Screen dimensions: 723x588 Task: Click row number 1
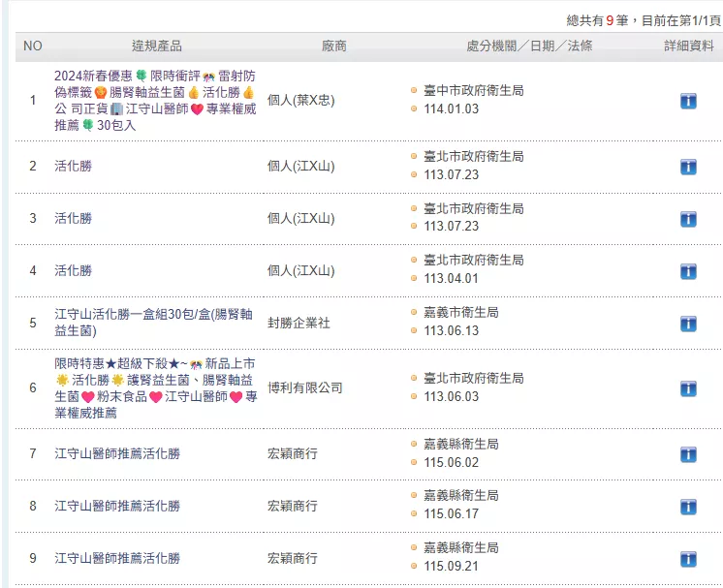coord(33,101)
